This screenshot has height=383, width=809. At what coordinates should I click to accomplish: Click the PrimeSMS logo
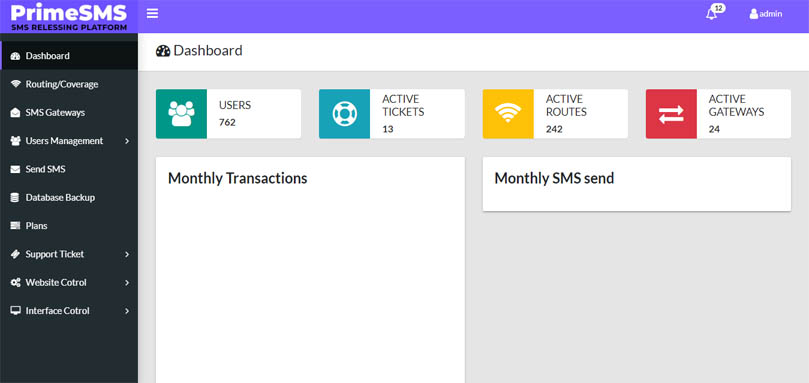(69, 16)
